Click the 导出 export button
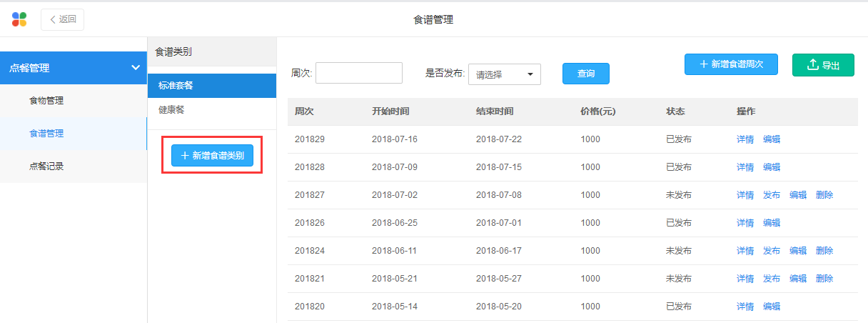Screen dimensions: 868x323 click(x=823, y=65)
